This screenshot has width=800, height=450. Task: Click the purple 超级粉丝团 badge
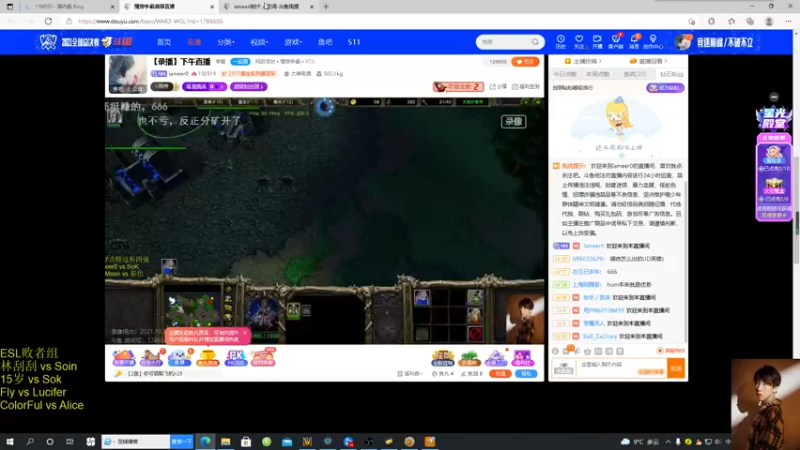248,87
